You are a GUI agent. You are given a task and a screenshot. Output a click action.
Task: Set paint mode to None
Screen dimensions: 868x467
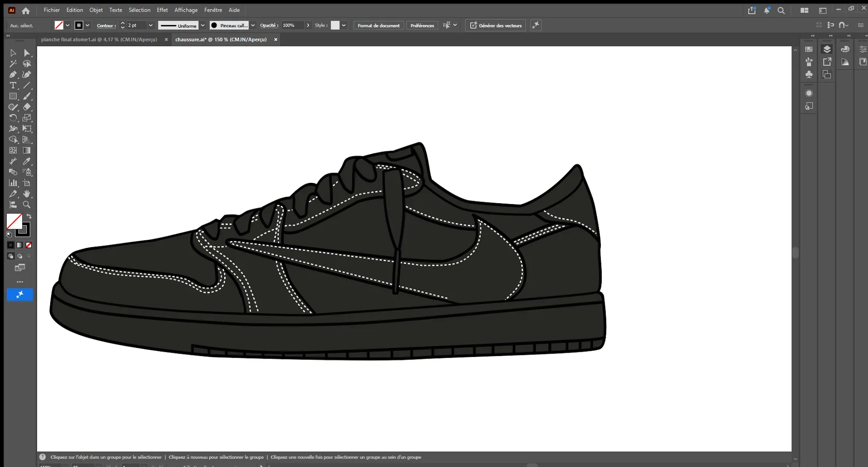(29, 245)
